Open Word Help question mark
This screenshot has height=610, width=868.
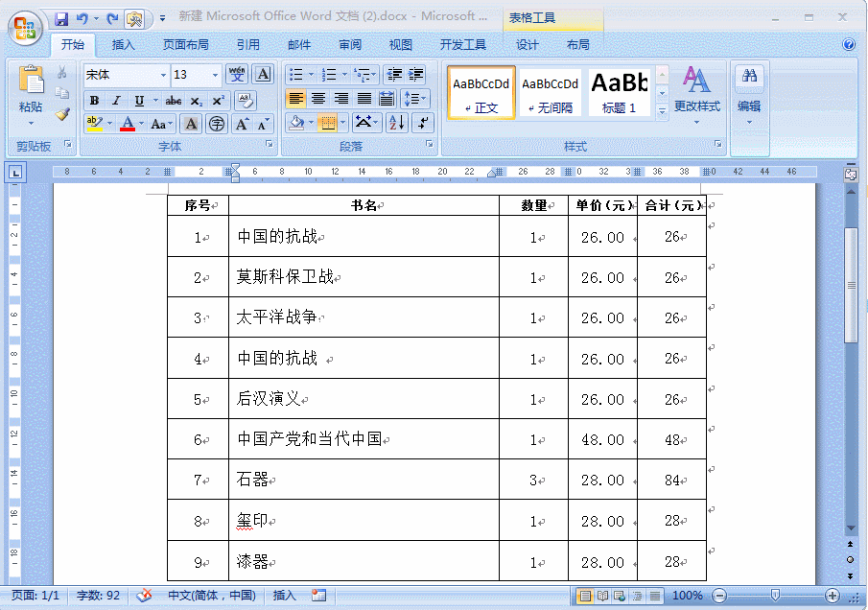click(x=849, y=44)
